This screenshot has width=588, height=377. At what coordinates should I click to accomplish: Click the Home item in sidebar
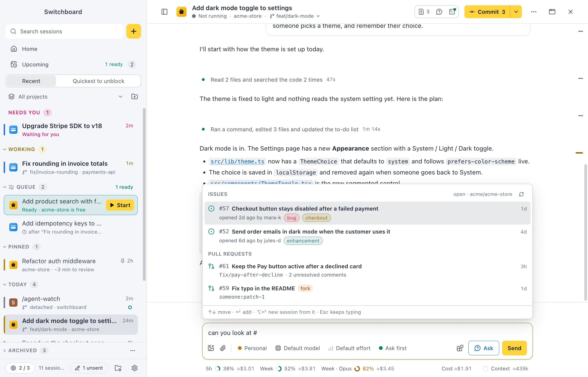[73, 49]
